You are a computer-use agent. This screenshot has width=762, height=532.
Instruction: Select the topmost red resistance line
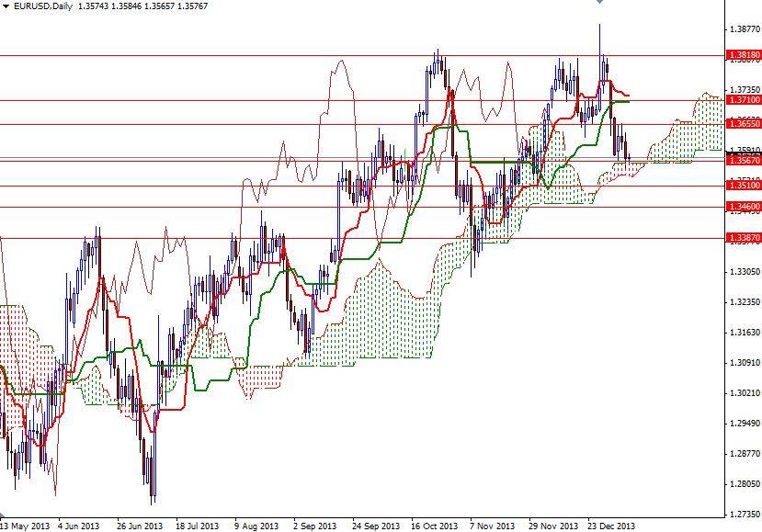276,55
